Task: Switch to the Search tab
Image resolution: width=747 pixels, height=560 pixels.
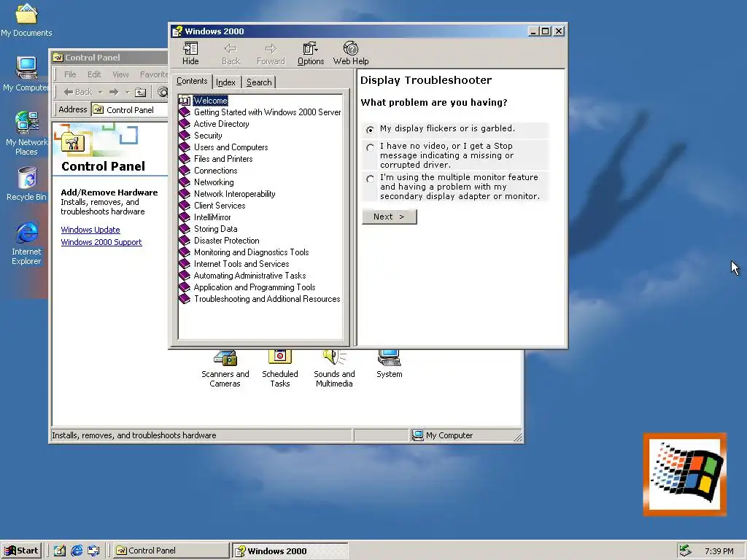Action: click(259, 82)
